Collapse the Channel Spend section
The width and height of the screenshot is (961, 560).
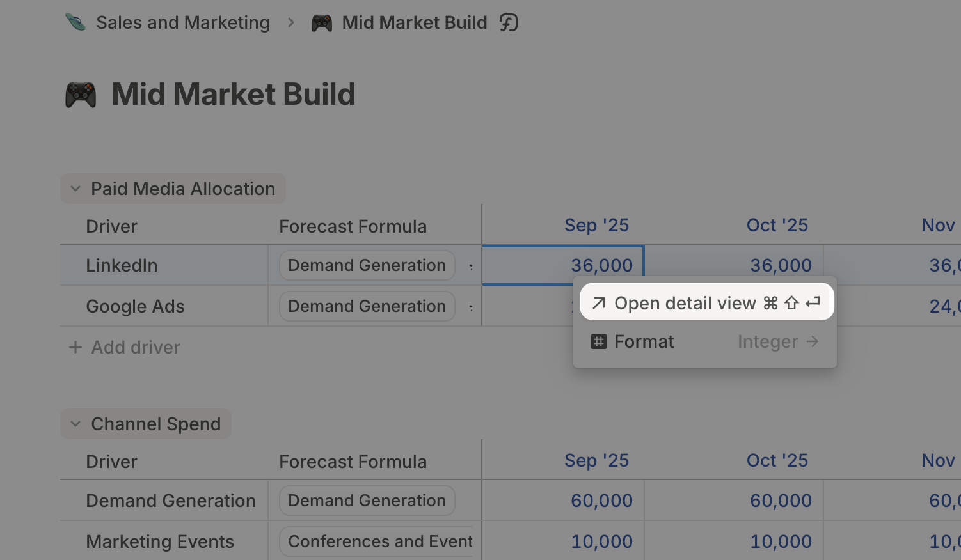(x=75, y=424)
